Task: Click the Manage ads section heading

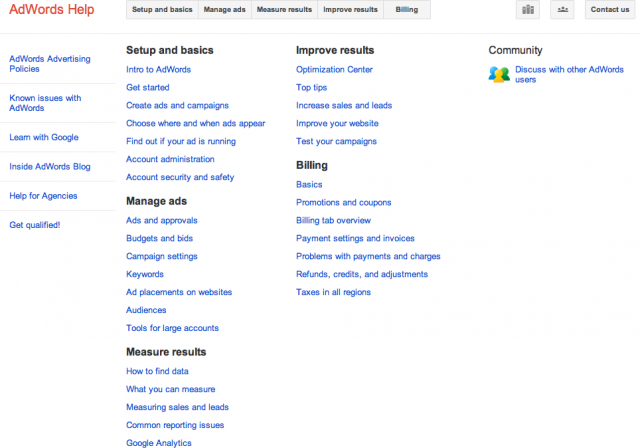Action: tap(156, 201)
